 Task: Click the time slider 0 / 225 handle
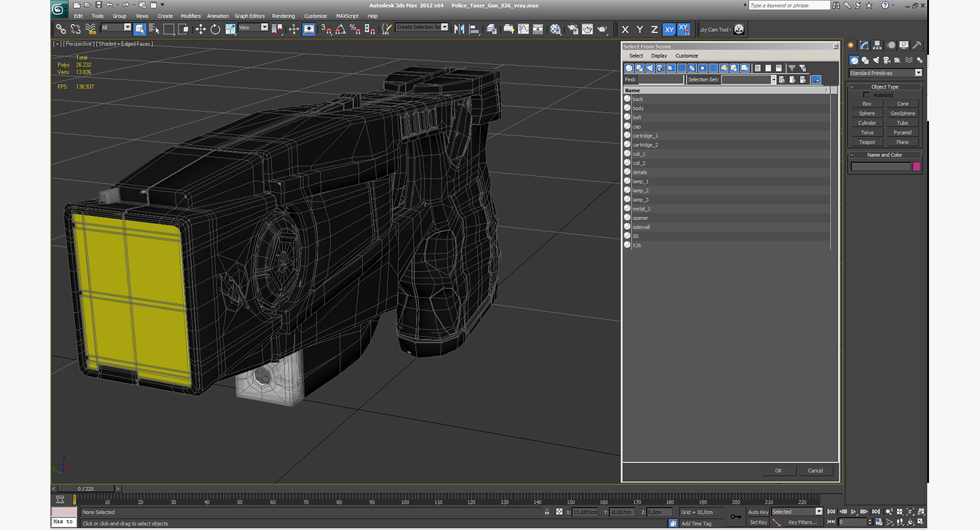click(x=86, y=489)
